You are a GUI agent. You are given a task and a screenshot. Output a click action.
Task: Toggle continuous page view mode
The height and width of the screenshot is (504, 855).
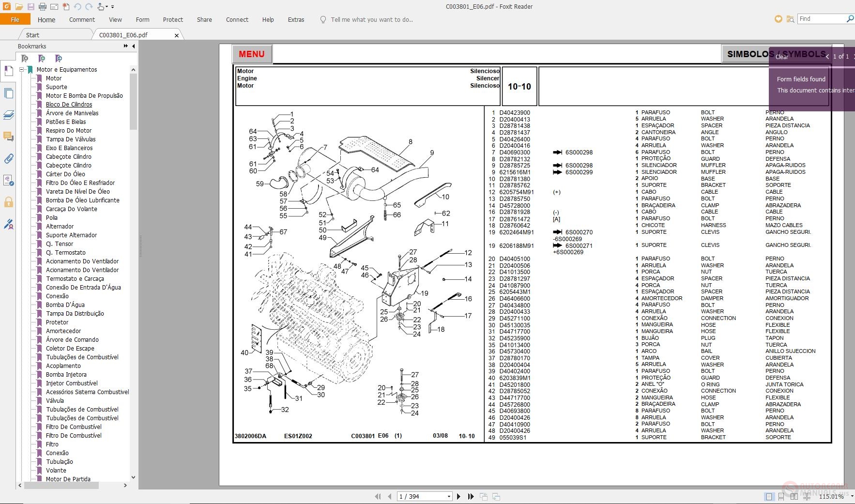781,496
